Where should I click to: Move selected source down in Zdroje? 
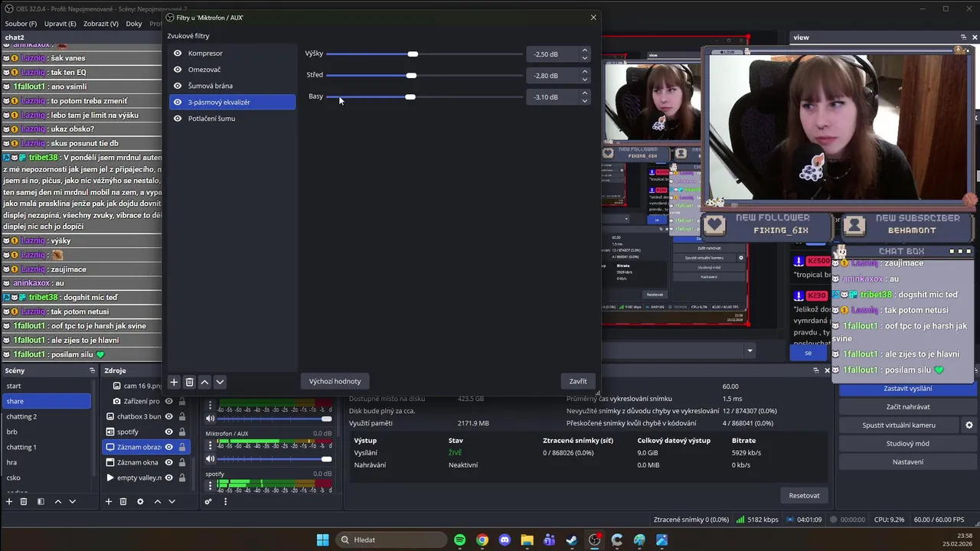(171, 501)
